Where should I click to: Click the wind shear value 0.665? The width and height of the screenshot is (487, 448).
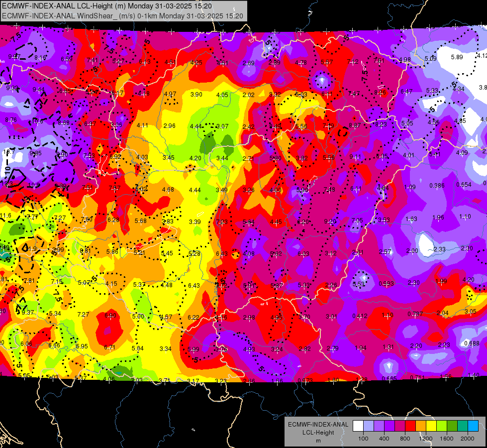389,378
